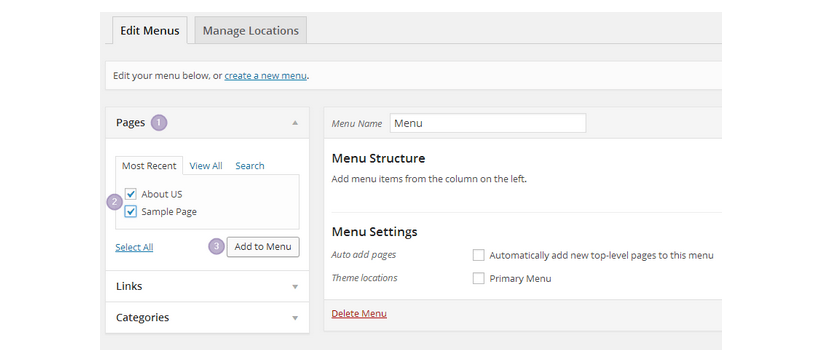This screenshot has height=360, width=813.
Task: Focus the Menu Name input field
Action: pyautogui.click(x=488, y=123)
